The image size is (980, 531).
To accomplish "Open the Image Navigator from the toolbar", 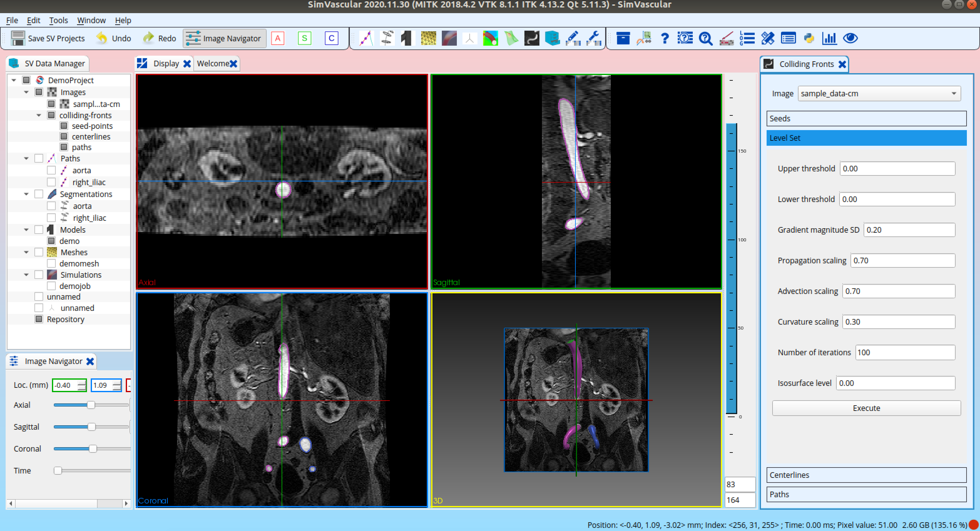I will click(224, 38).
